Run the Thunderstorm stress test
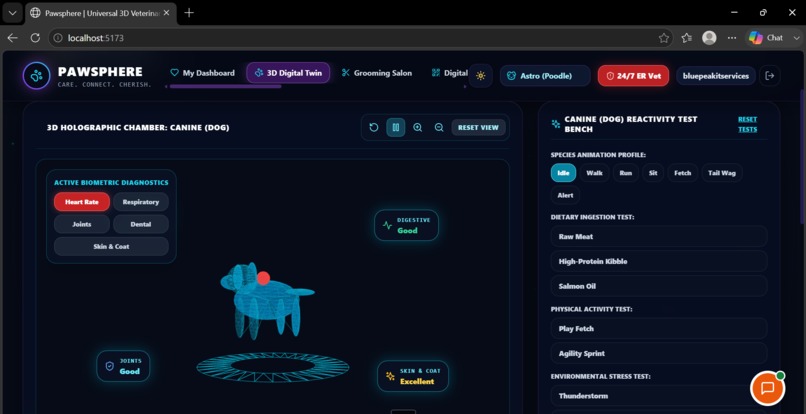Image resolution: width=806 pixels, height=414 pixels. click(659, 396)
